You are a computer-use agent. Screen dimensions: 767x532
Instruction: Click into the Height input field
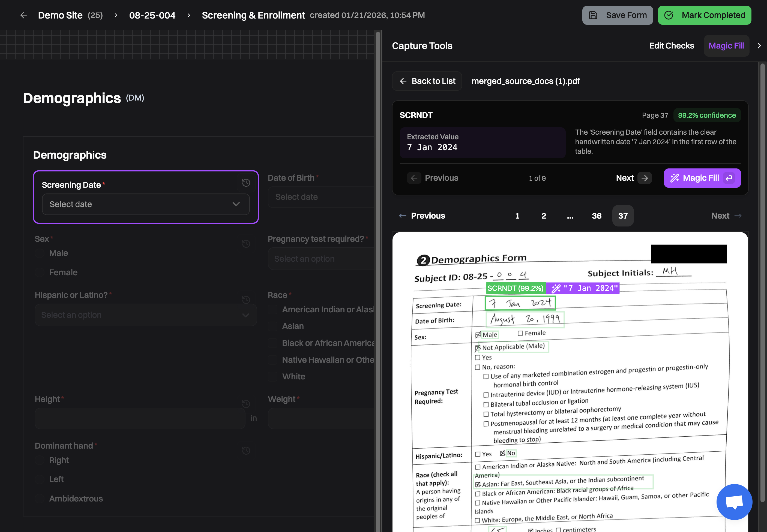(x=140, y=418)
